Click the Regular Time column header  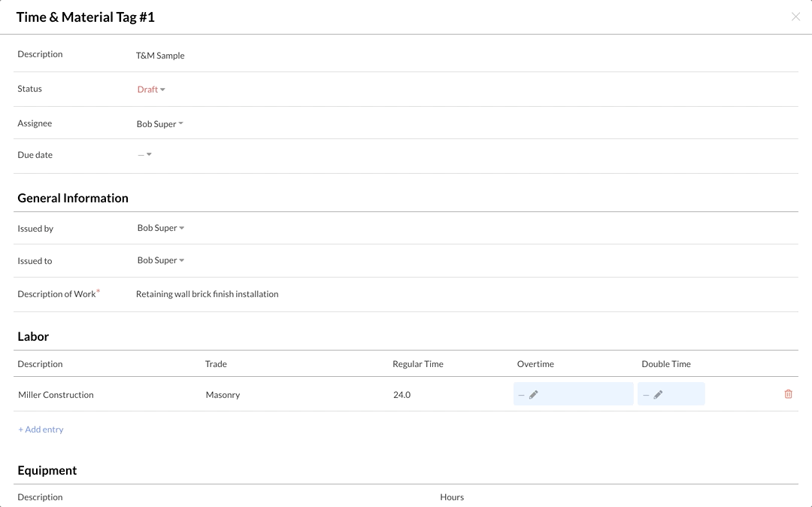[x=417, y=364]
